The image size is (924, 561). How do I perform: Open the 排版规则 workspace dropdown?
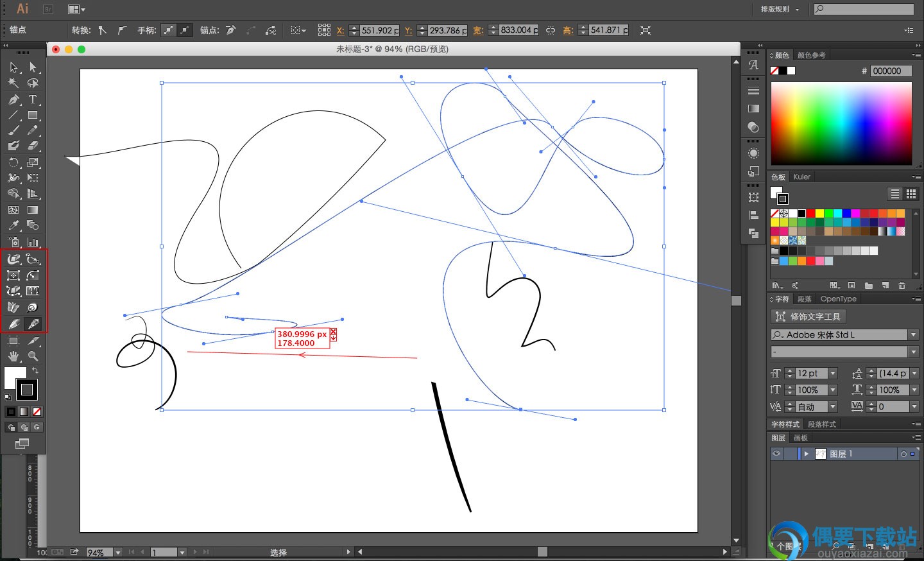(780, 9)
